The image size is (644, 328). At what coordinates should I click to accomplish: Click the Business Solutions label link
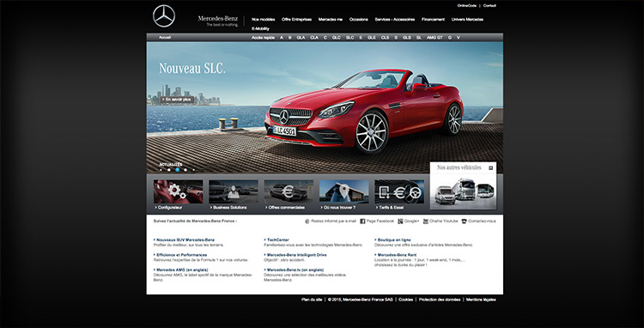(228, 208)
